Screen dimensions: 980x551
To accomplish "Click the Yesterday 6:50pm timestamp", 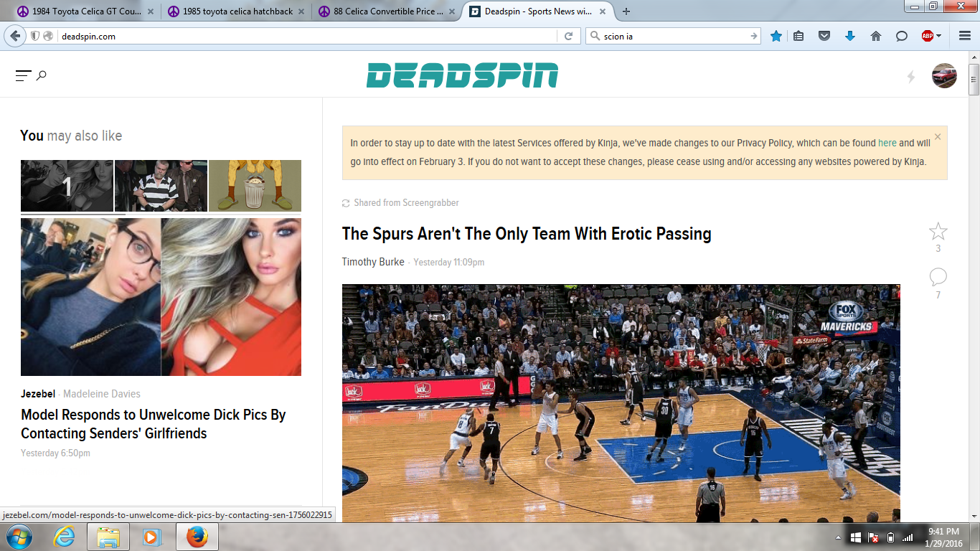I will pyautogui.click(x=55, y=453).
